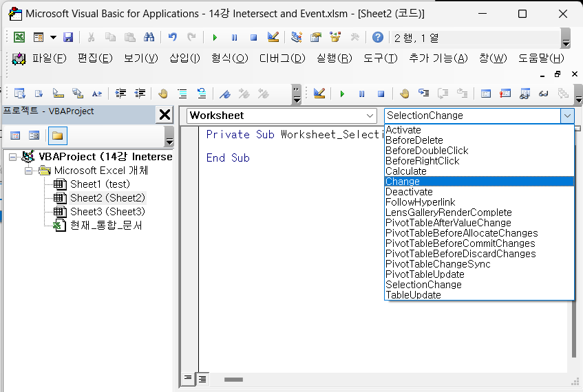Open Quick Watch glasses icon
Screen dimensions: 583x392
pyautogui.click(x=544, y=94)
